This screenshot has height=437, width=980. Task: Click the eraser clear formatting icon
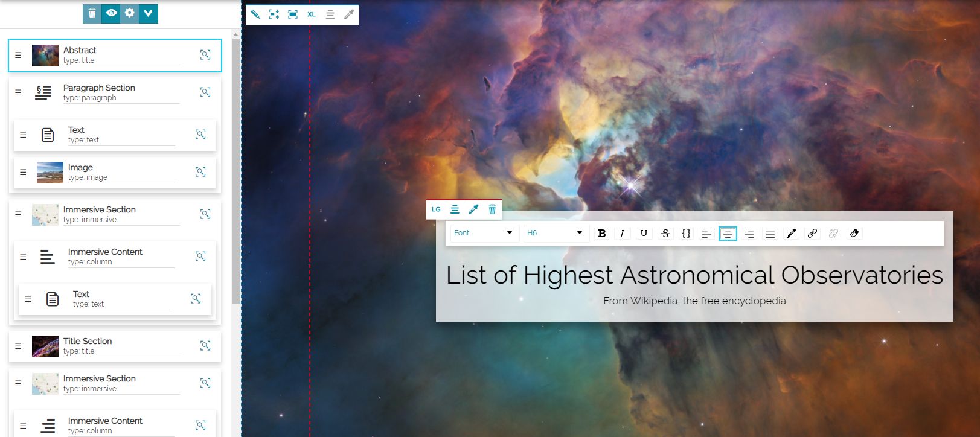click(854, 234)
